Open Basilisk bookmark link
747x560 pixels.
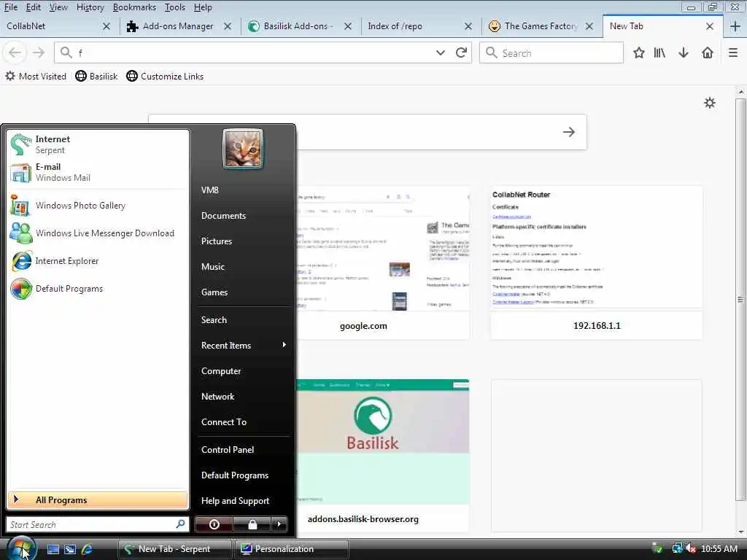(x=96, y=76)
